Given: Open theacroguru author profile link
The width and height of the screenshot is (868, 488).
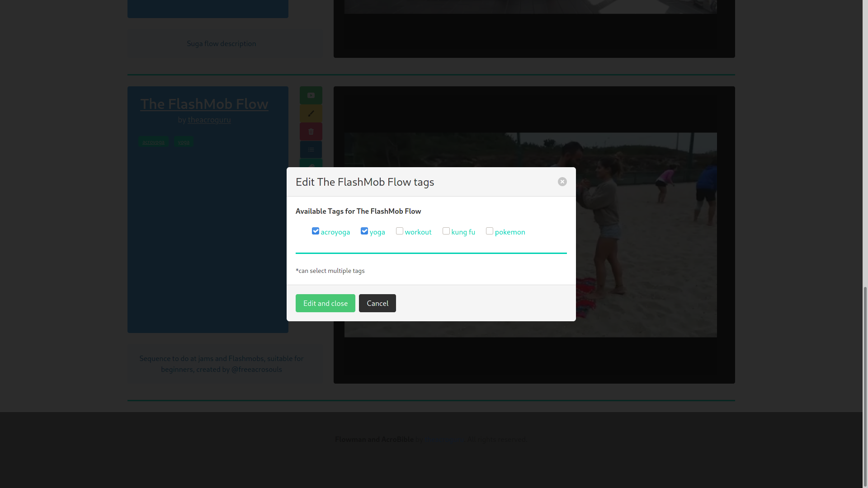Looking at the screenshot, I should click(209, 120).
